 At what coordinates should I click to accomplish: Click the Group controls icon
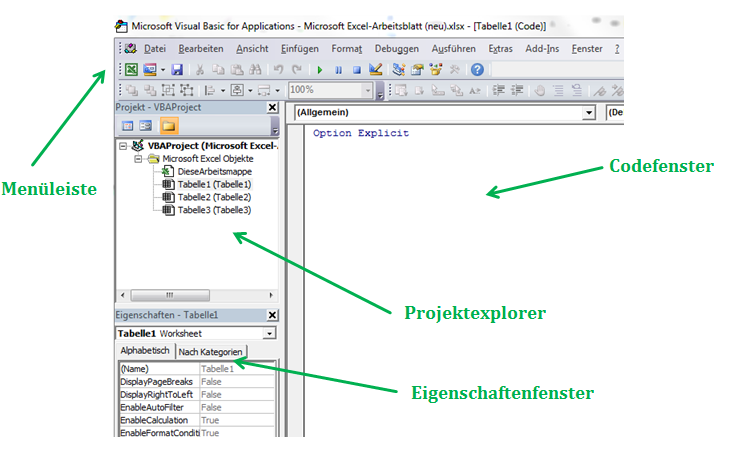coord(168,90)
